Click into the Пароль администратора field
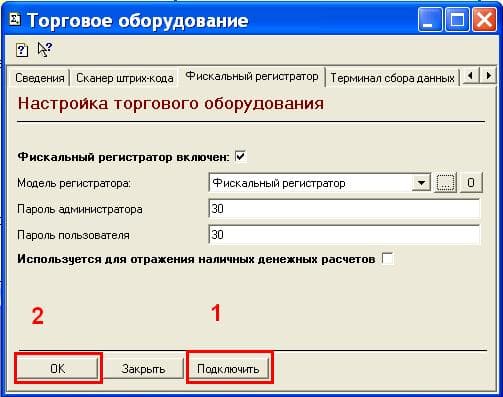Image resolution: width=503 pixels, height=397 pixels. click(x=344, y=209)
